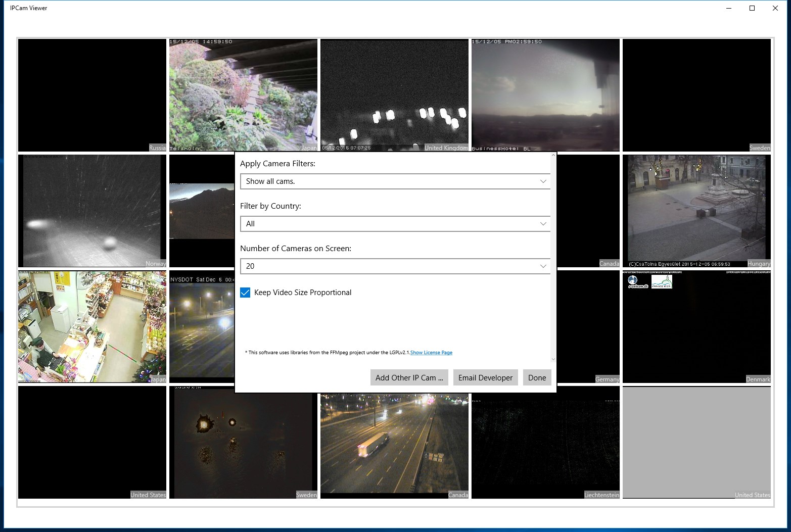The height and width of the screenshot is (532, 791).
Task: Open the Japan shop interior camera
Action: click(91, 326)
